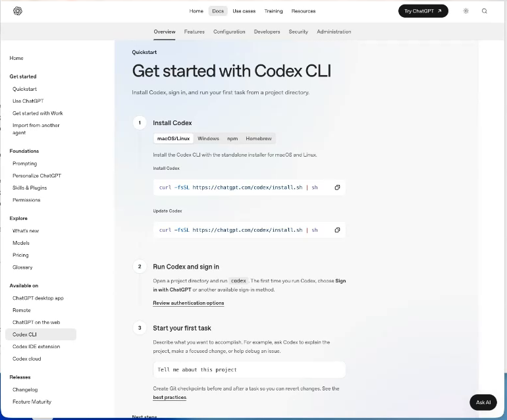
Task: Copy the Install Codex curl command
Action: pyautogui.click(x=337, y=188)
